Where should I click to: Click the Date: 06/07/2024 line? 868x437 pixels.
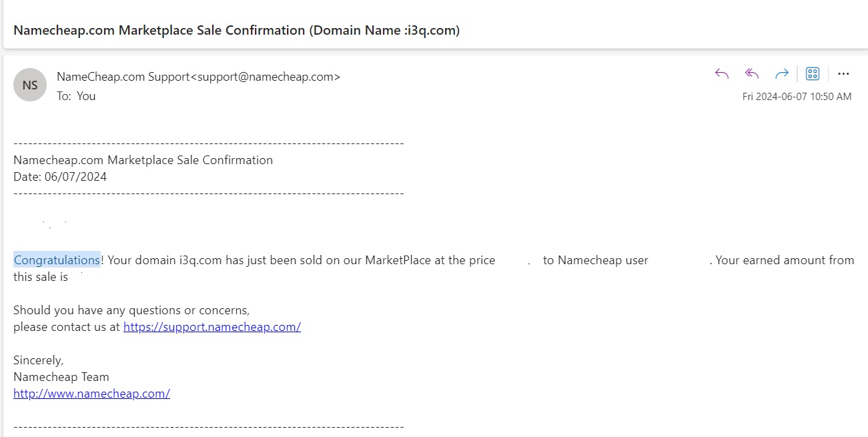(x=60, y=177)
